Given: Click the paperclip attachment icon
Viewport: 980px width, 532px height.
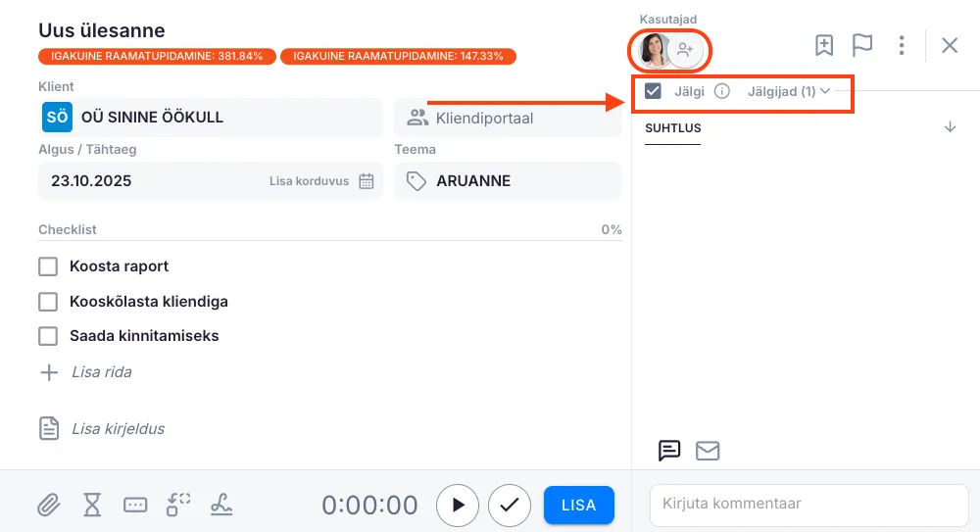Looking at the screenshot, I should point(48,505).
